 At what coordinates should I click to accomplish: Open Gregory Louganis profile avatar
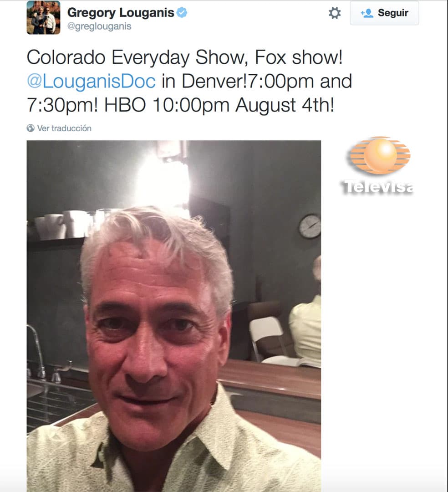tap(43, 18)
